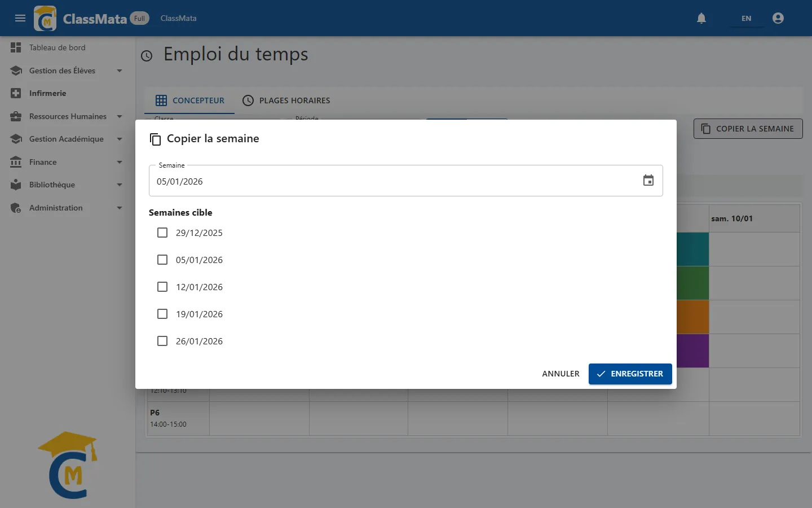Viewport: 812px width, 508px height.
Task: Click the Finance bank icon
Action: tap(16, 162)
